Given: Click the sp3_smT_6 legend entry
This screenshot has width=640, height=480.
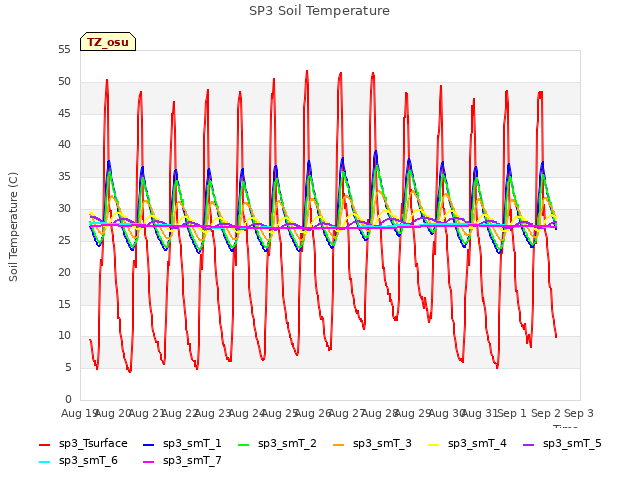Looking at the screenshot, I should [78, 460].
